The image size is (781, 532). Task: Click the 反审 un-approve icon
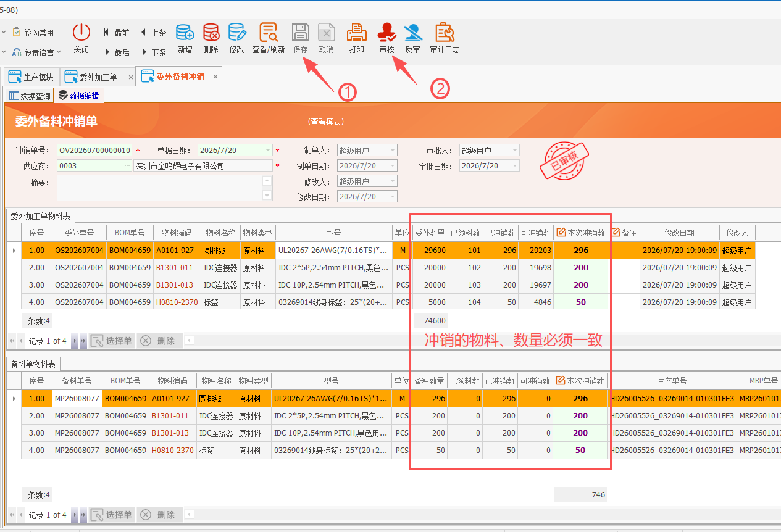tap(412, 33)
